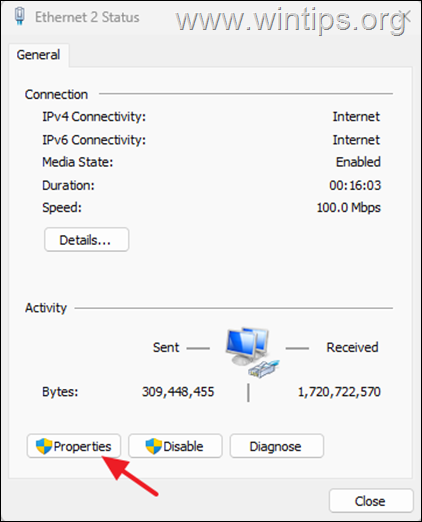
Task: Click the UAC shield icon on Properties
Action: click(44, 446)
